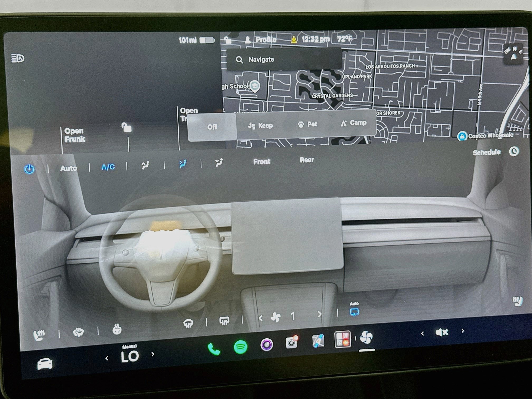Toggle rear window defrost
The width and height of the screenshot is (532, 399).
point(224,321)
